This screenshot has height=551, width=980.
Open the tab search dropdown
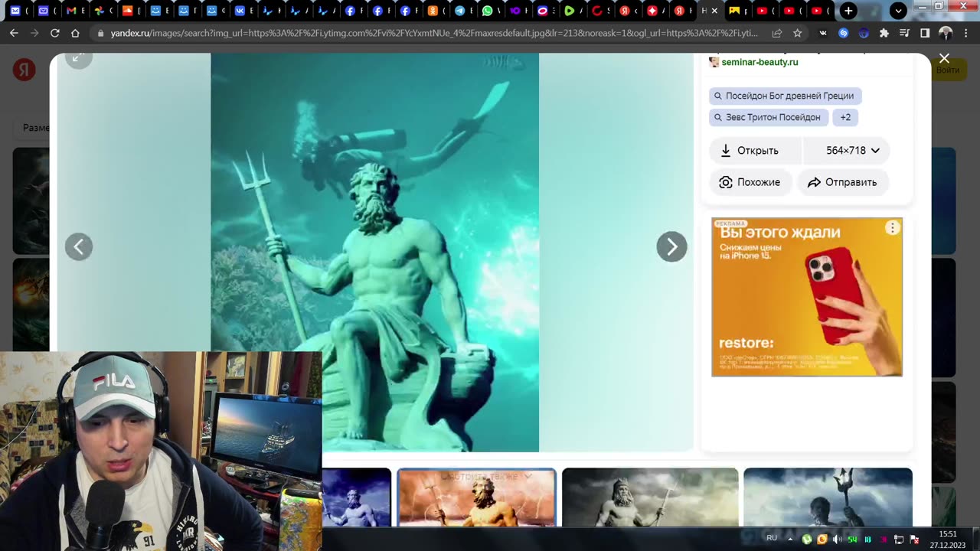pos(899,11)
